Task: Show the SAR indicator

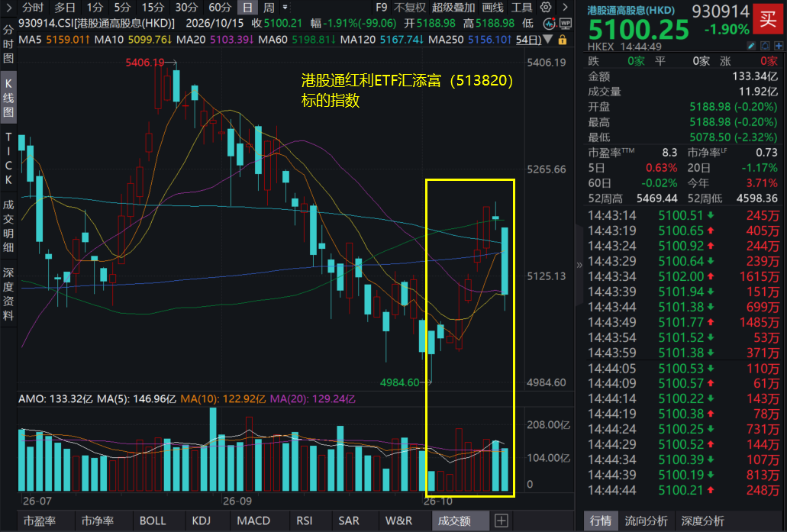Action: pos(349,521)
